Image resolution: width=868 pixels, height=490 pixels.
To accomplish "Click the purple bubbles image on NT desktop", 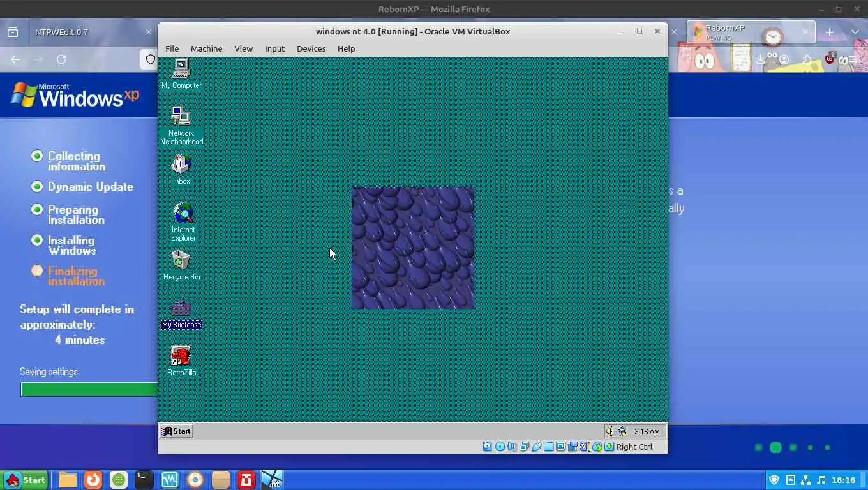I will (413, 248).
